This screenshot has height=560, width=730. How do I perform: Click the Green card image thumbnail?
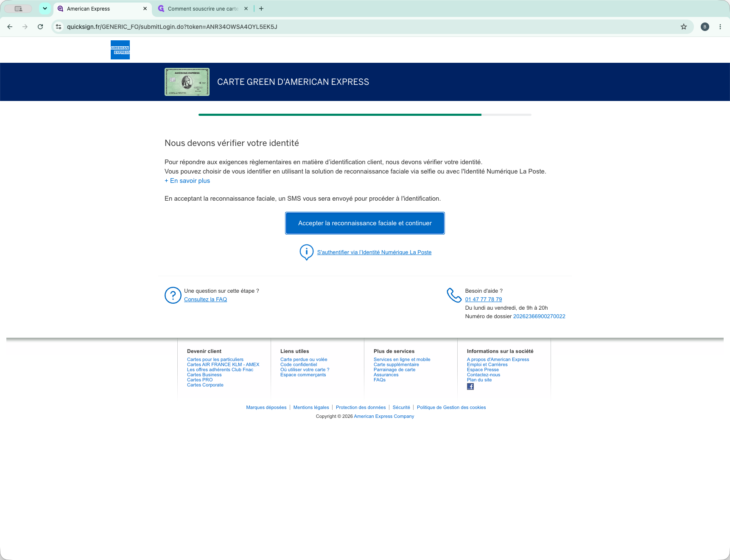click(x=187, y=82)
